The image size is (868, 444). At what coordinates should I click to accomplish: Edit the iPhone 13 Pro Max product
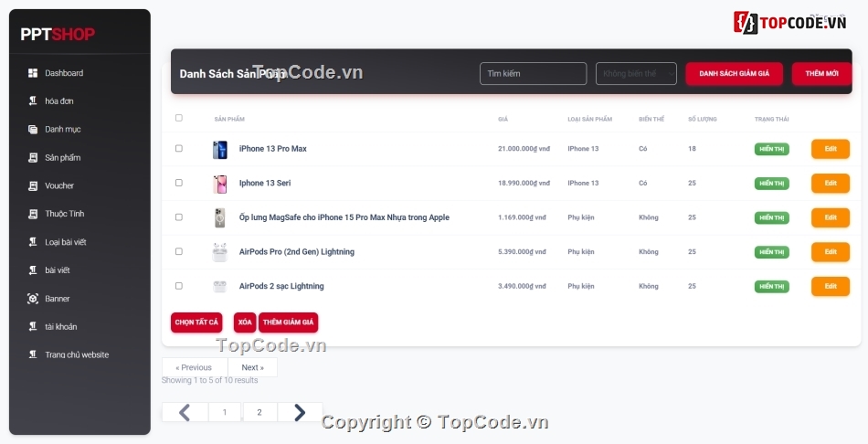(831, 149)
